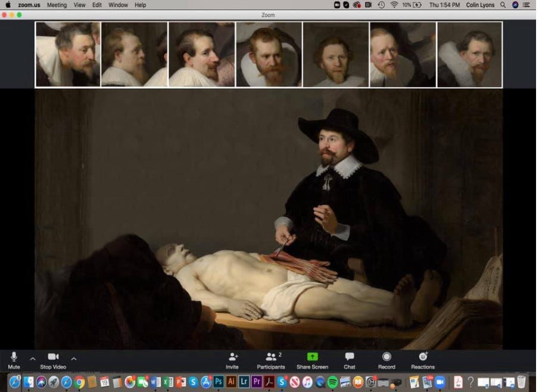This screenshot has width=542, height=392.
Task: Open Finder from the Dock
Action: (29, 382)
